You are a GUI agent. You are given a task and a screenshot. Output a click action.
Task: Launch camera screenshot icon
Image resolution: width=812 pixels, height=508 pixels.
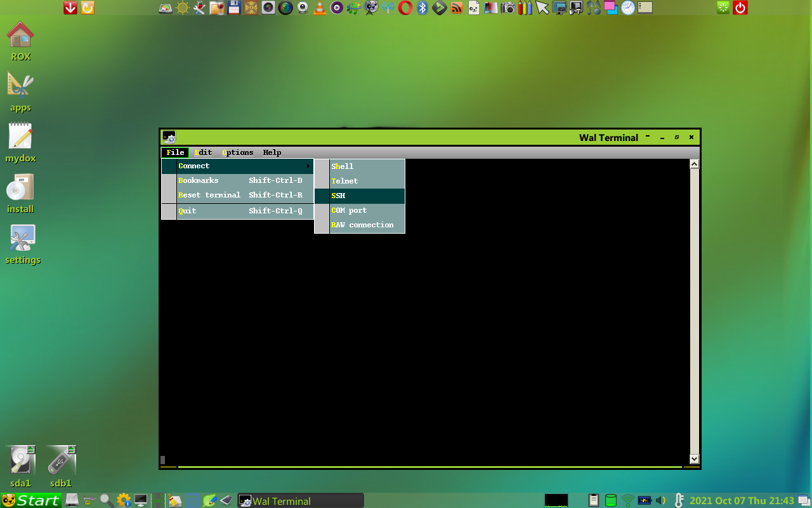[x=508, y=8]
